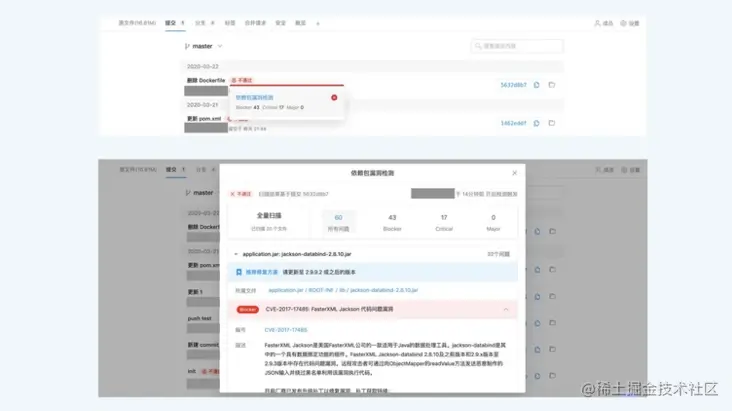Browse files folder icon in upper 更新 pom.xml row
This screenshot has height=411, width=732.
point(552,123)
